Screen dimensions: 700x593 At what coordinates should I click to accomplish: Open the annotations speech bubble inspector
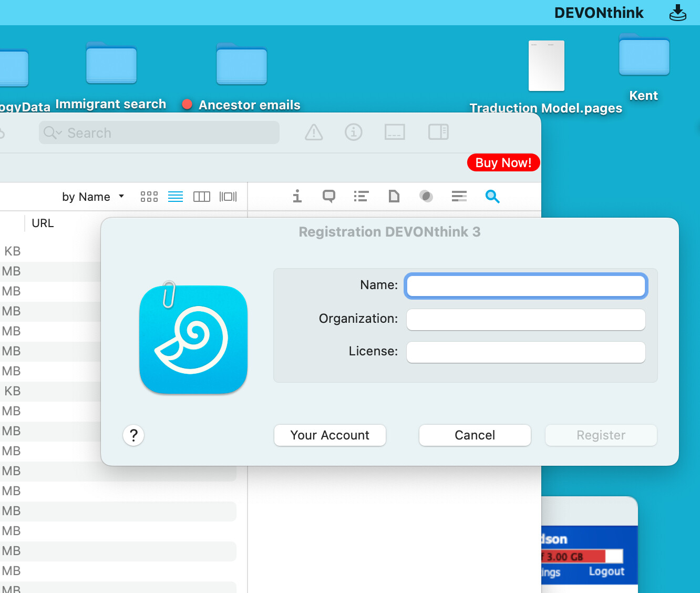[x=329, y=196]
